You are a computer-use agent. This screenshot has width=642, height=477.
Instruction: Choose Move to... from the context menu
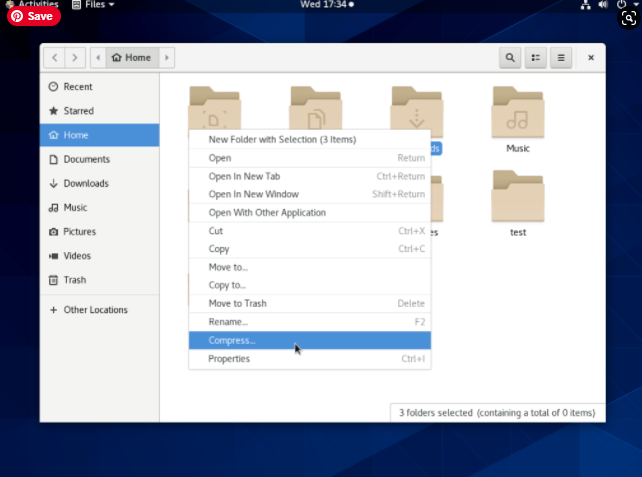pos(310,267)
